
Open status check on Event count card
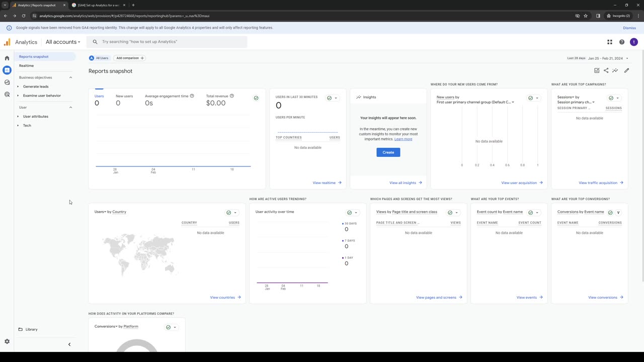(x=533, y=213)
